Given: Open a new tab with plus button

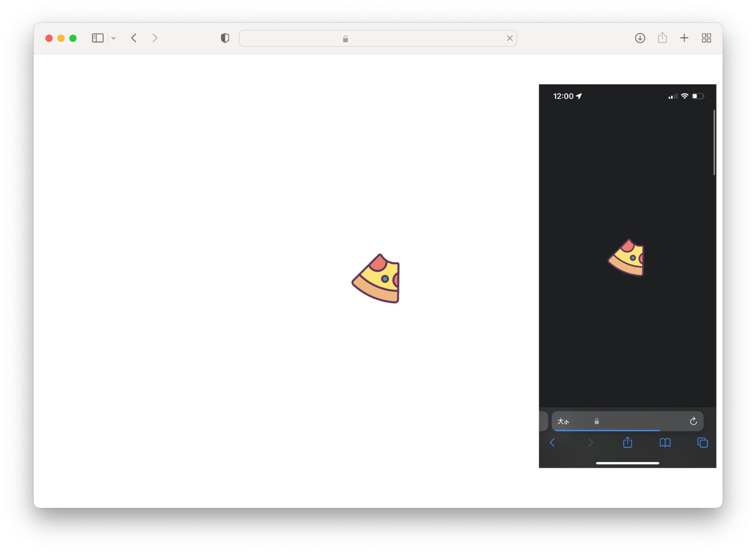Looking at the screenshot, I should point(684,38).
